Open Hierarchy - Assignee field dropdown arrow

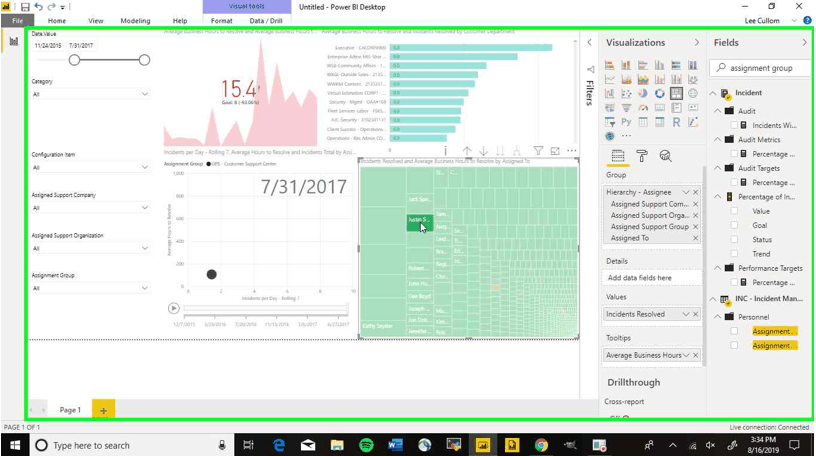click(685, 193)
